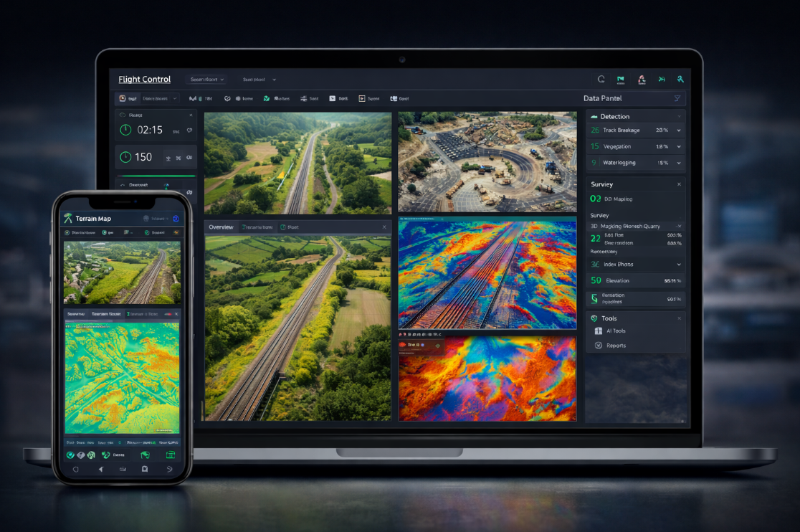Image resolution: width=800 pixels, height=532 pixels.
Task: Toggle the green shield icon in phone toolbar
Action: pyautogui.click(x=70, y=455)
